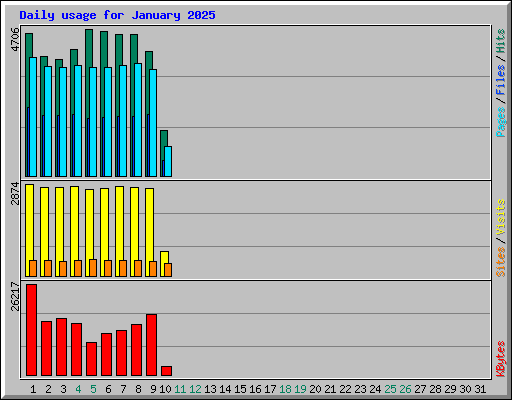The width and height of the screenshot is (512, 400).
Task: Select the orange Sites bar for day 5
Action: (93, 268)
